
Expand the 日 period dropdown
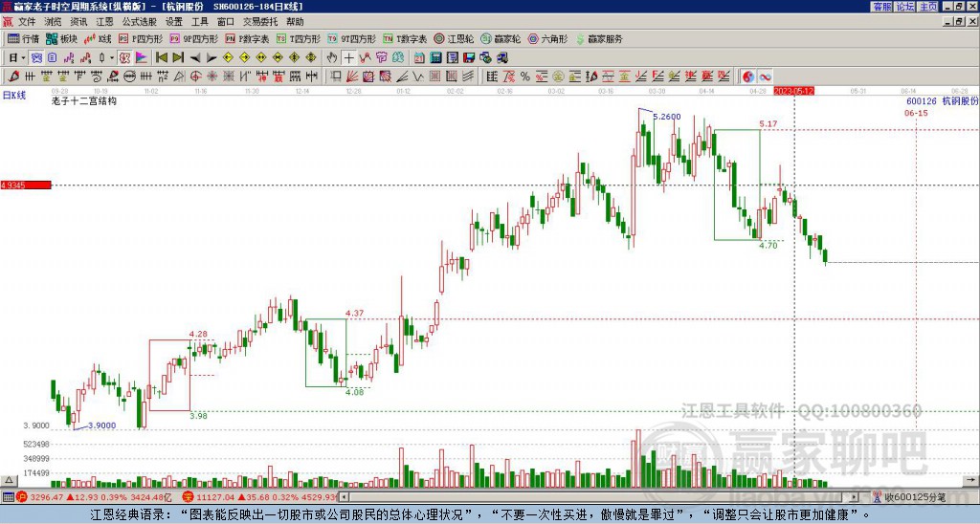[x=23, y=57]
